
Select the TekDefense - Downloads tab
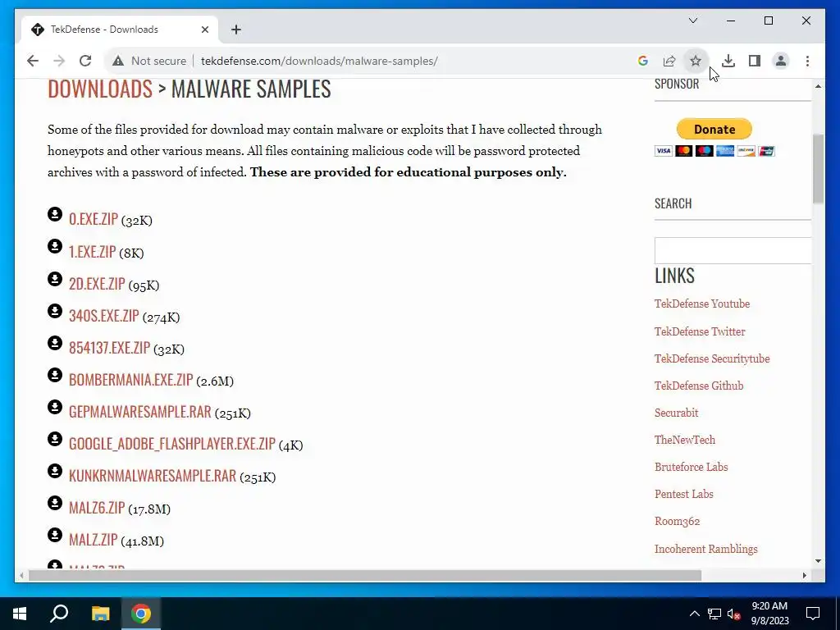(120, 30)
